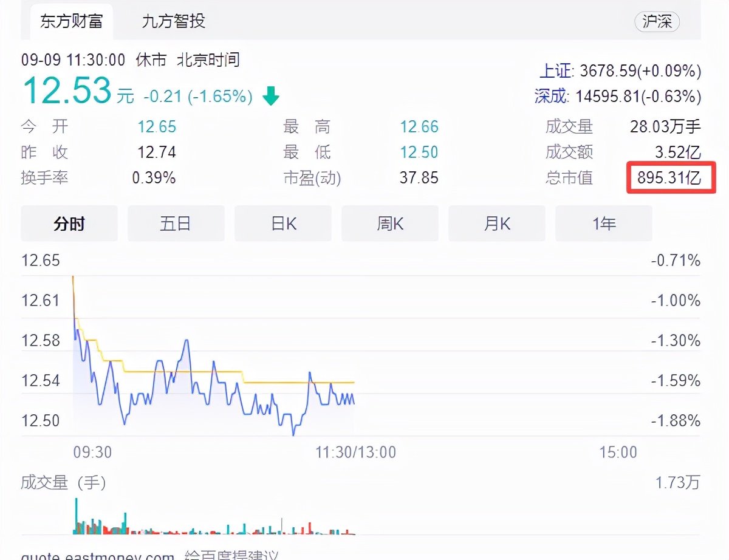Click the -1.59% percent axis label
729x560 pixels.
click(x=676, y=380)
